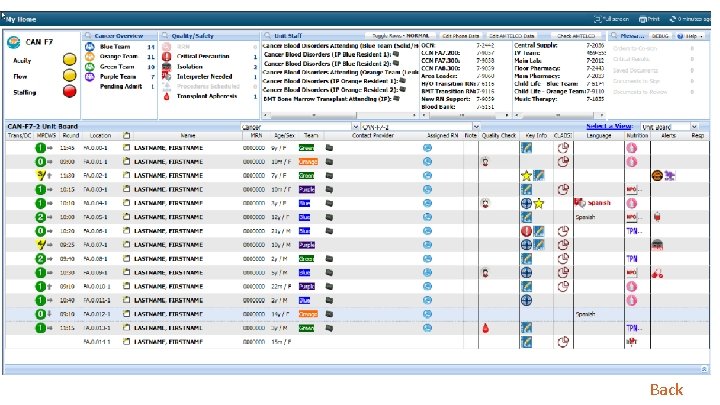
Task: Click the Select a View link
Action: pos(609,126)
